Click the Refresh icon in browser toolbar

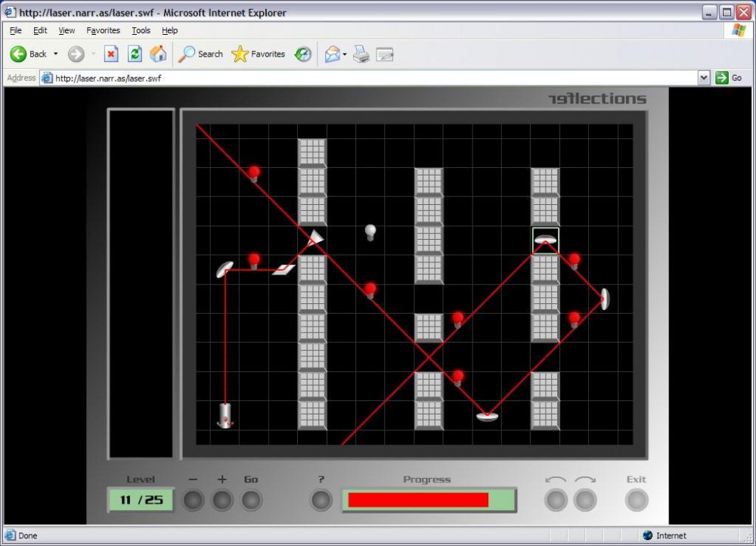tap(135, 54)
